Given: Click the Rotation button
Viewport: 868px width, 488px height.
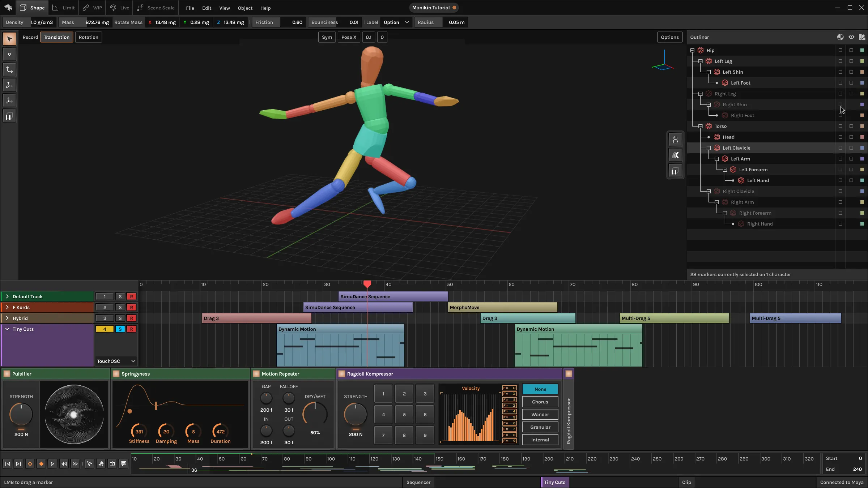Looking at the screenshot, I should 89,37.
